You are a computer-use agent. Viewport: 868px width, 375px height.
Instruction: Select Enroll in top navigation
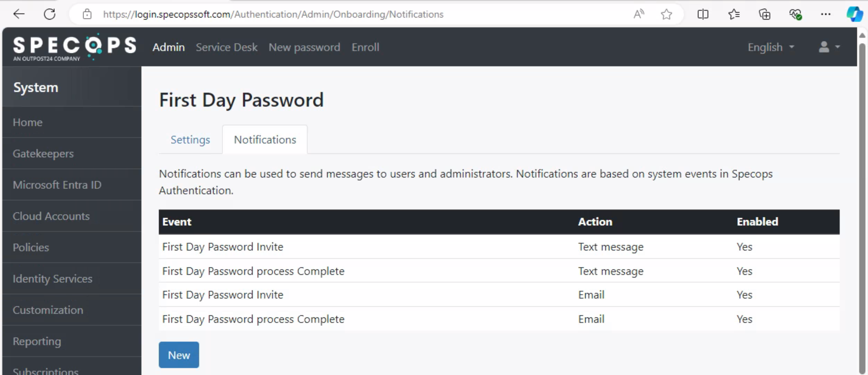(365, 47)
